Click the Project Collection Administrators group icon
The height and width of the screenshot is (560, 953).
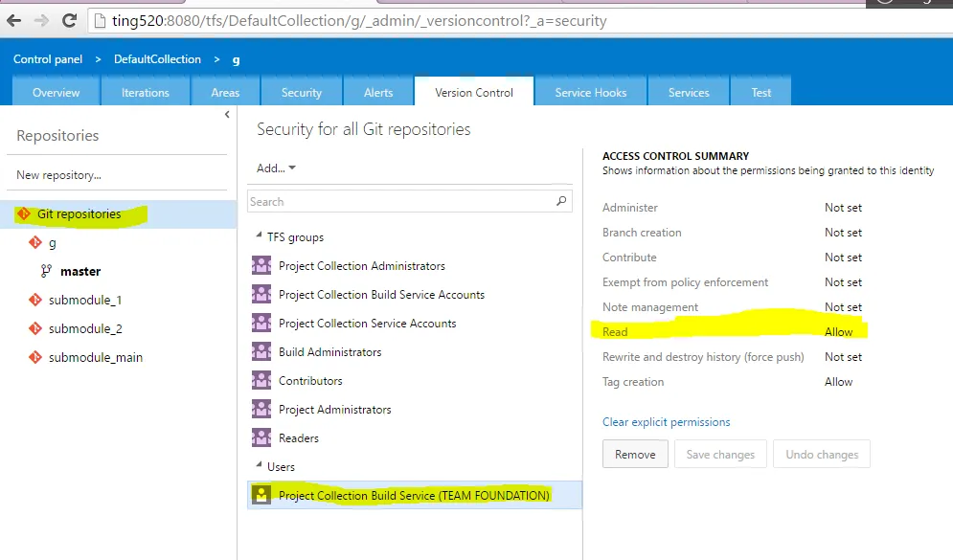pyautogui.click(x=261, y=266)
